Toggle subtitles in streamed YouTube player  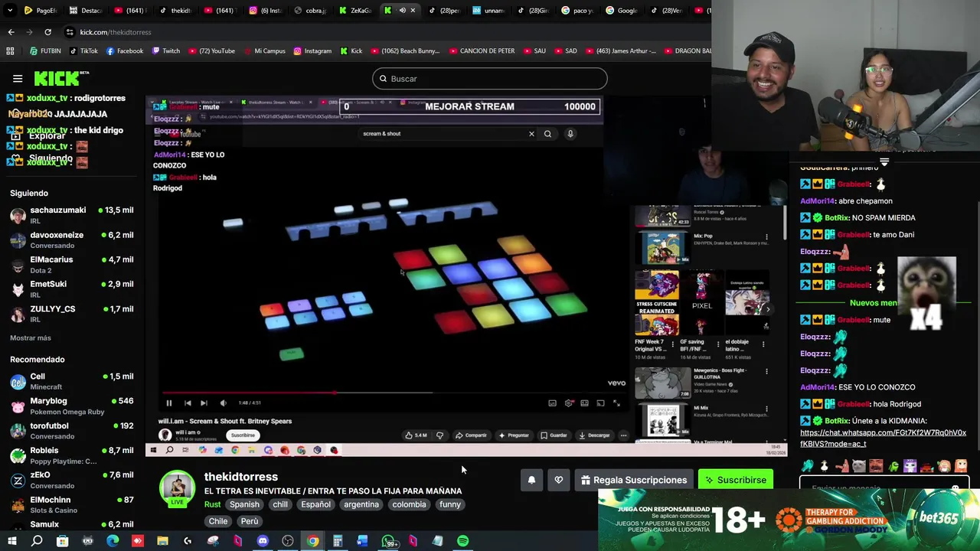[x=552, y=403]
